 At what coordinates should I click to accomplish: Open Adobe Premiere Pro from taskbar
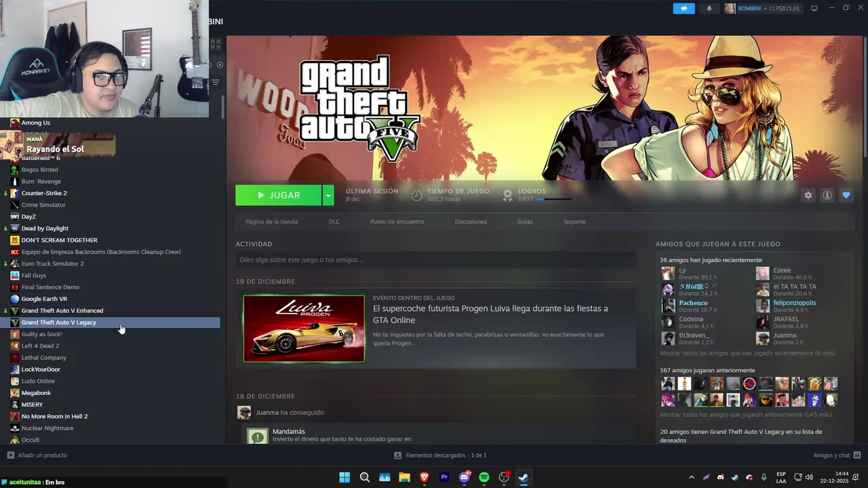point(444,477)
